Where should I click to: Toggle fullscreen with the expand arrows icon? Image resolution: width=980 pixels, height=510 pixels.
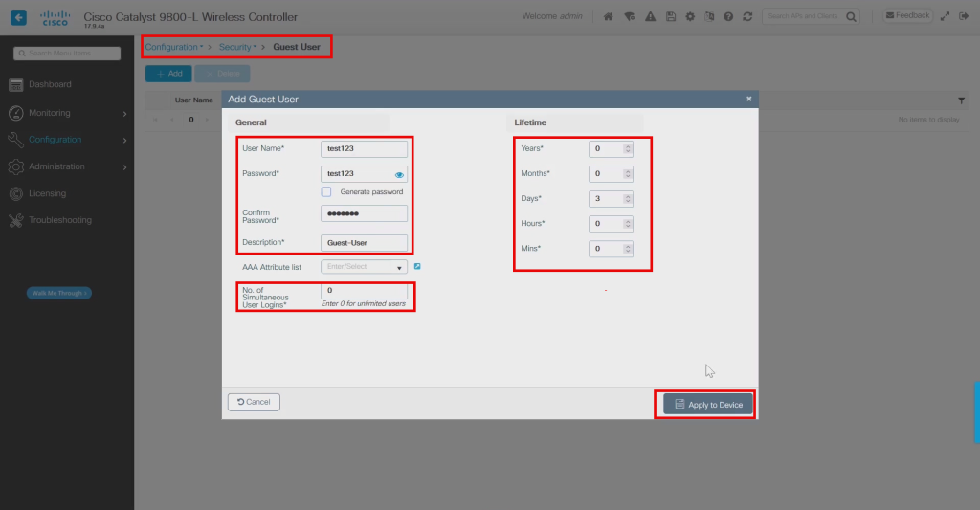pyautogui.click(x=945, y=16)
